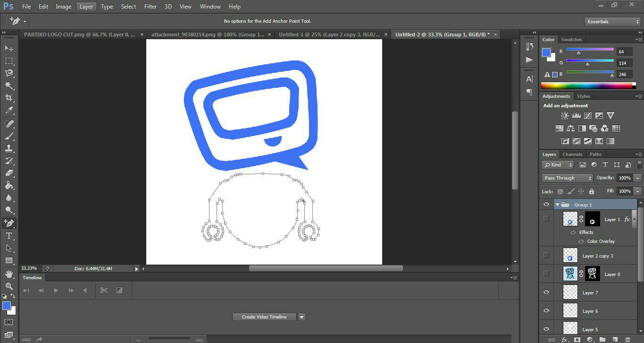Viewport: 644px width, 343px height.
Task: Open the Pass Through blend mode dropdown
Action: point(567,178)
